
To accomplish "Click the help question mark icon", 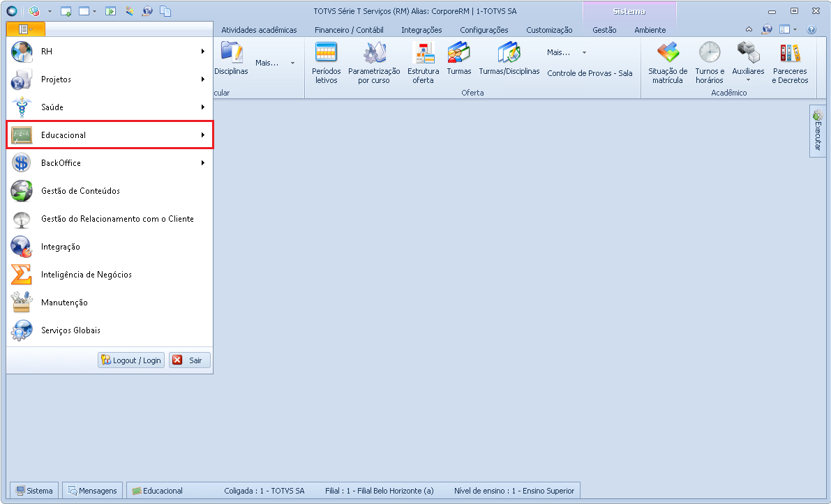I will (811, 30).
